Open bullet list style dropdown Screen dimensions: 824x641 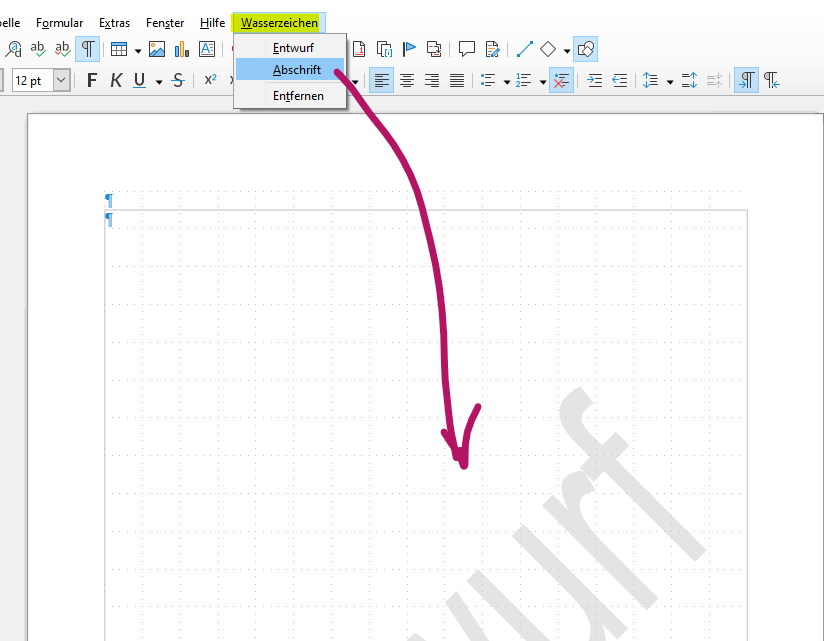click(507, 81)
